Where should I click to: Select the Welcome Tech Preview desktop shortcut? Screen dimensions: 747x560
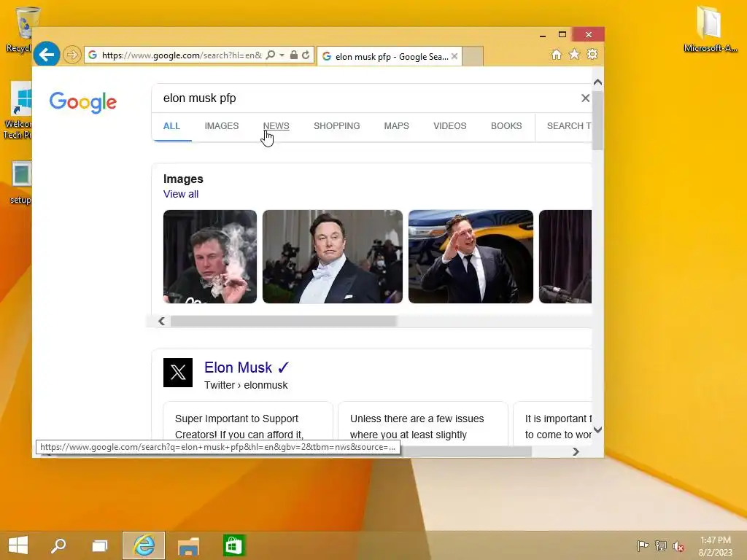[x=18, y=111]
